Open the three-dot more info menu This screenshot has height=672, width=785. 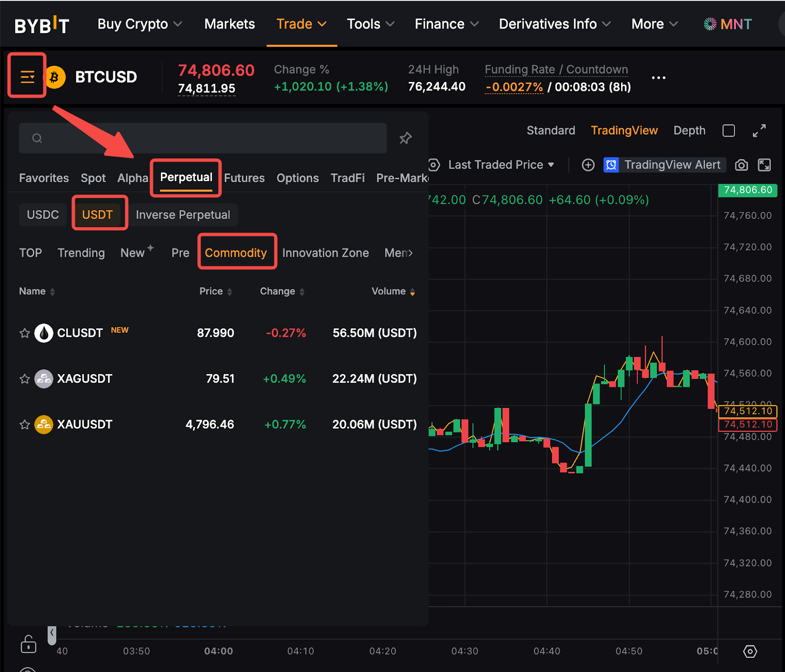(658, 78)
